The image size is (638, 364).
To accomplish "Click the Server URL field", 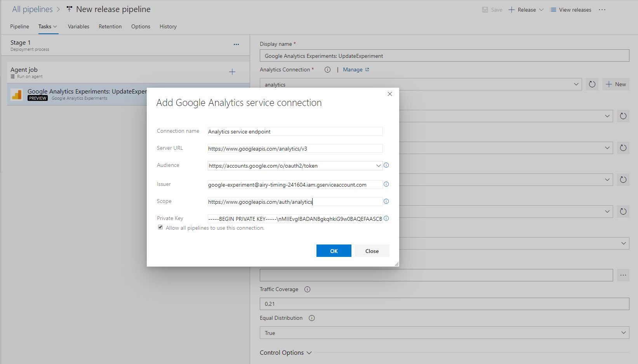I will click(x=295, y=149).
